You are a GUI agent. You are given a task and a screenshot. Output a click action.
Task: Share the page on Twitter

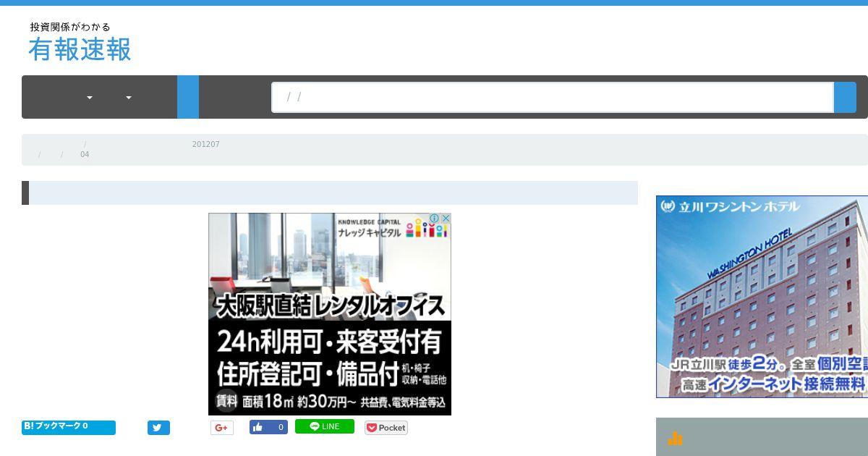click(x=158, y=428)
